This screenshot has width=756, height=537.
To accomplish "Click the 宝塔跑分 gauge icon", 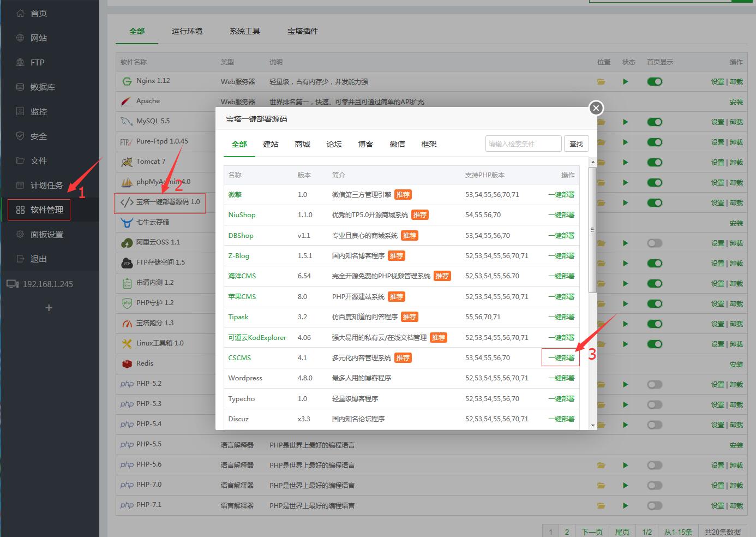I will click(127, 324).
